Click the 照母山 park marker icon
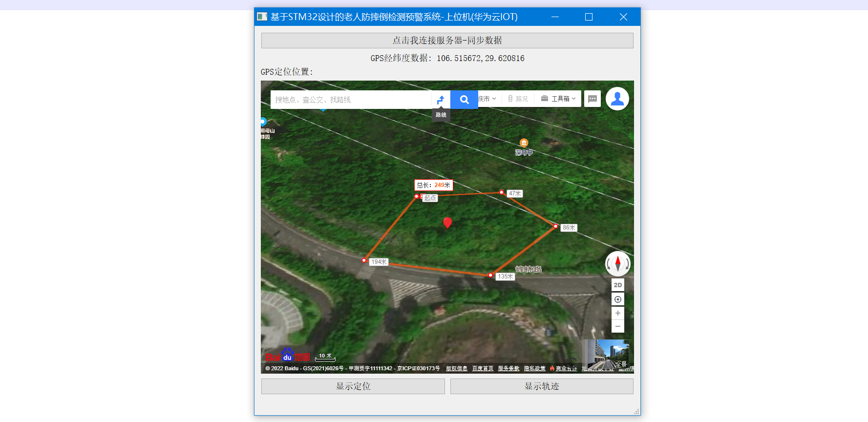 click(x=263, y=122)
